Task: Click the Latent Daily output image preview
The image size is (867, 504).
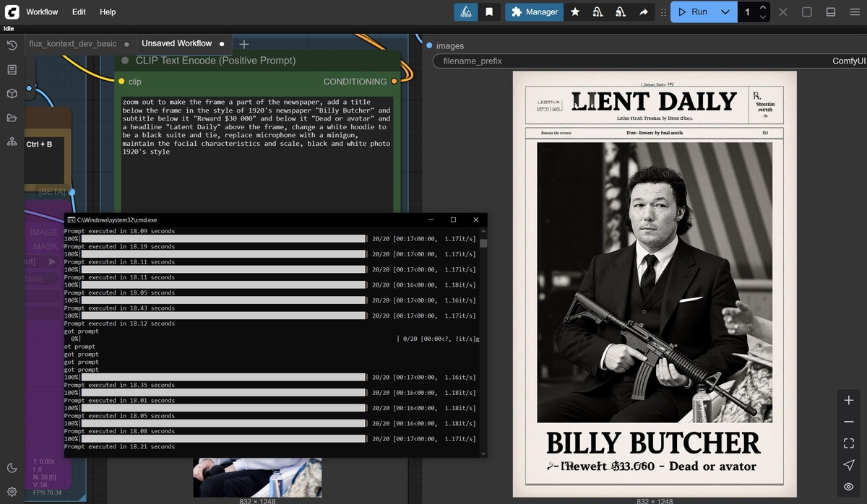Action: [x=655, y=284]
